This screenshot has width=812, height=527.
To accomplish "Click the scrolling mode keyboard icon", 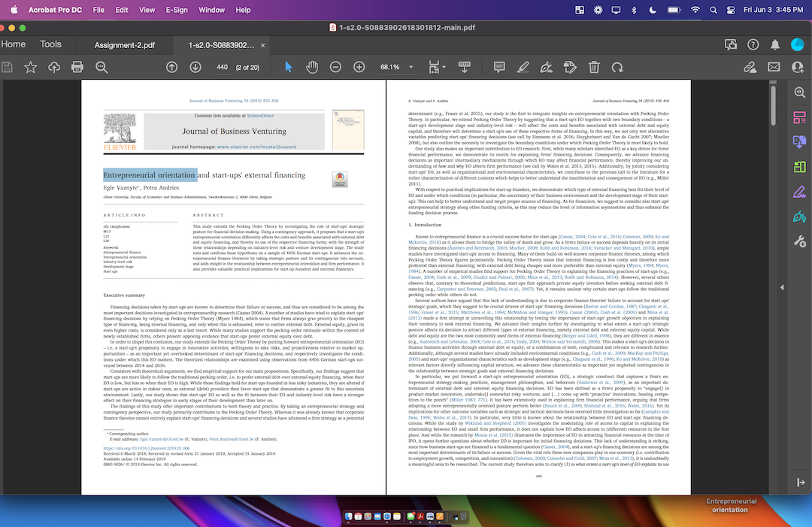I will tap(465, 67).
